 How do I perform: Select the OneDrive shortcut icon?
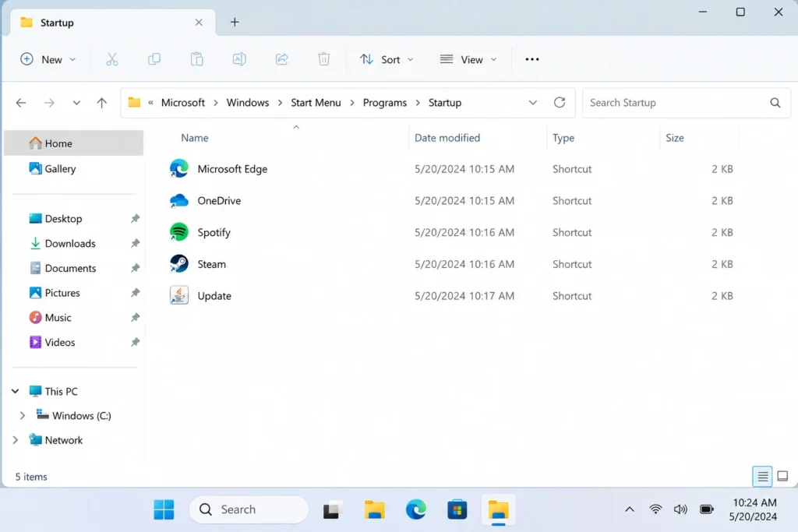coord(179,200)
